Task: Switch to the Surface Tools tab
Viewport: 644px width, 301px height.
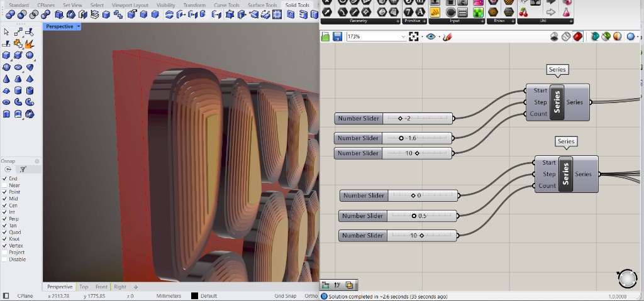Action: tap(262, 5)
